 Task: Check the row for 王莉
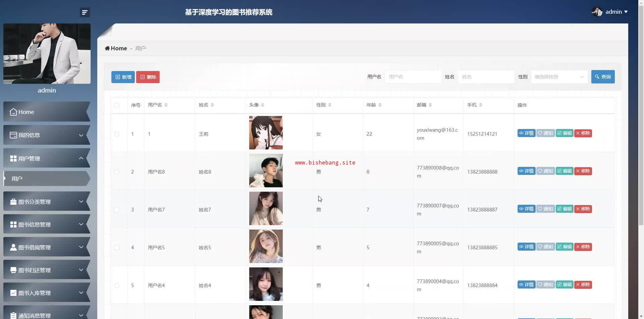point(117,134)
